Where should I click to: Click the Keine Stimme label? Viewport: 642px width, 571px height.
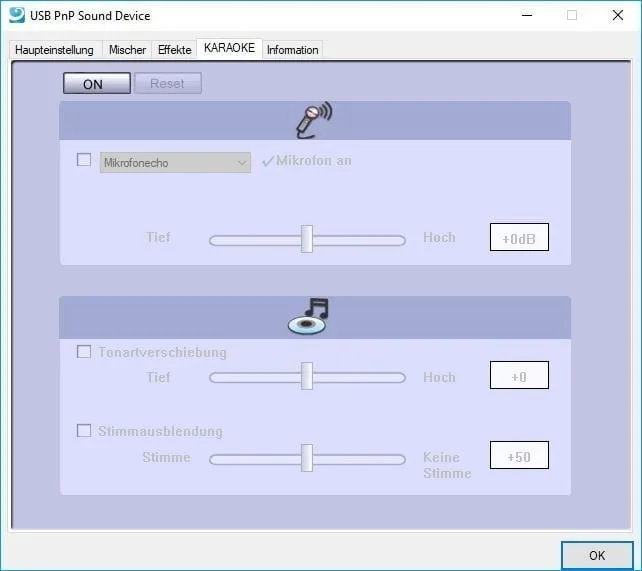click(x=447, y=465)
